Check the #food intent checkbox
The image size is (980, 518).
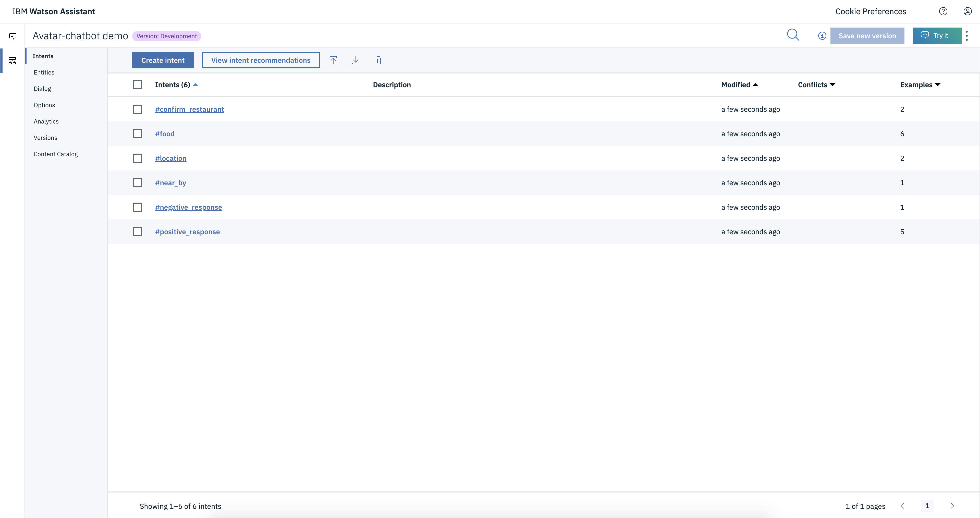pos(137,134)
